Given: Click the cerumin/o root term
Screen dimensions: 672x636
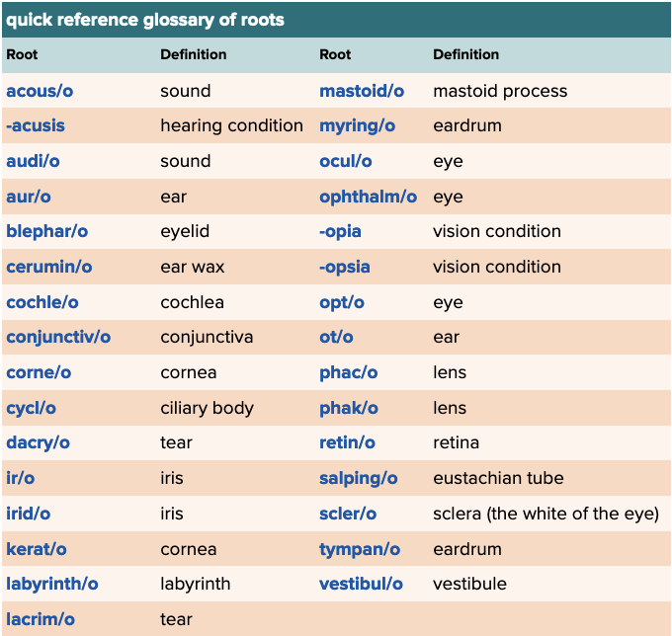Looking at the screenshot, I should pyautogui.click(x=49, y=267).
